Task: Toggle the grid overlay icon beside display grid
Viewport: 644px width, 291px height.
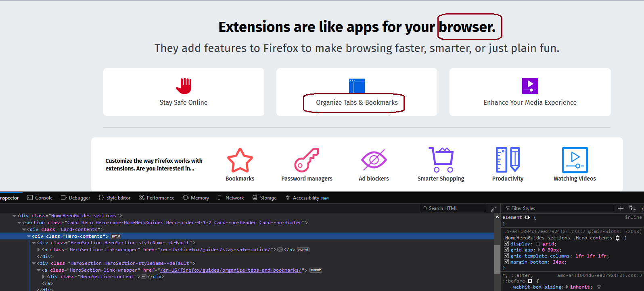Action: pos(538,244)
